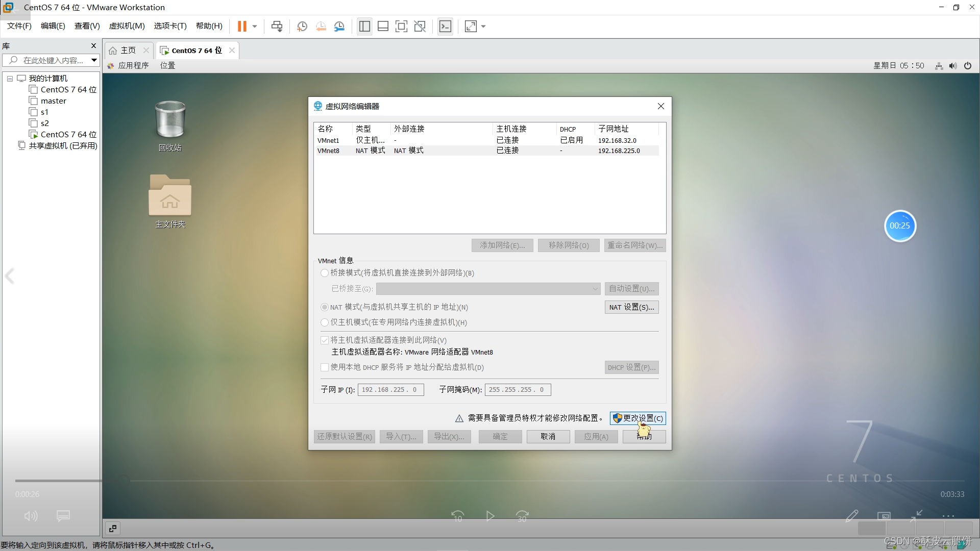Suspend the virtual machine via pause icon

point(242,26)
